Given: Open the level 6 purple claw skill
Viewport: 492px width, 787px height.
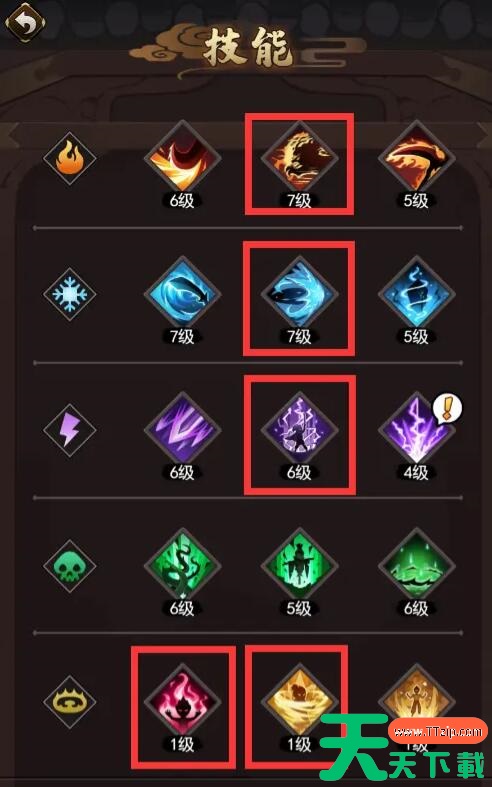Looking at the screenshot, I should pyautogui.click(x=182, y=430).
